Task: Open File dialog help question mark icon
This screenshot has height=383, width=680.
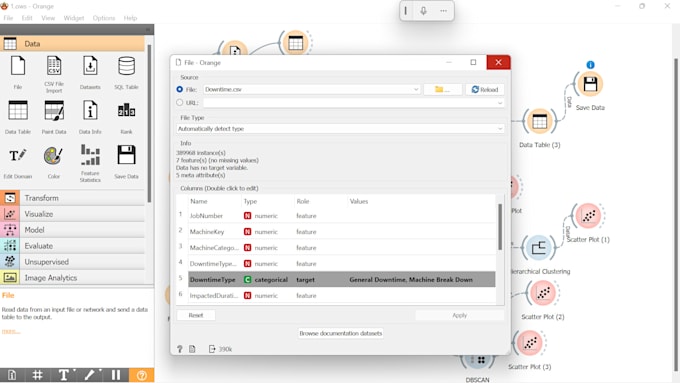Action: (180, 349)
